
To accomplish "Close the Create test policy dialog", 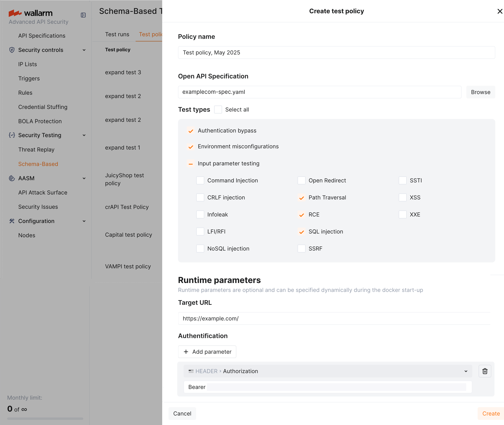I will (x=499, y=11).
